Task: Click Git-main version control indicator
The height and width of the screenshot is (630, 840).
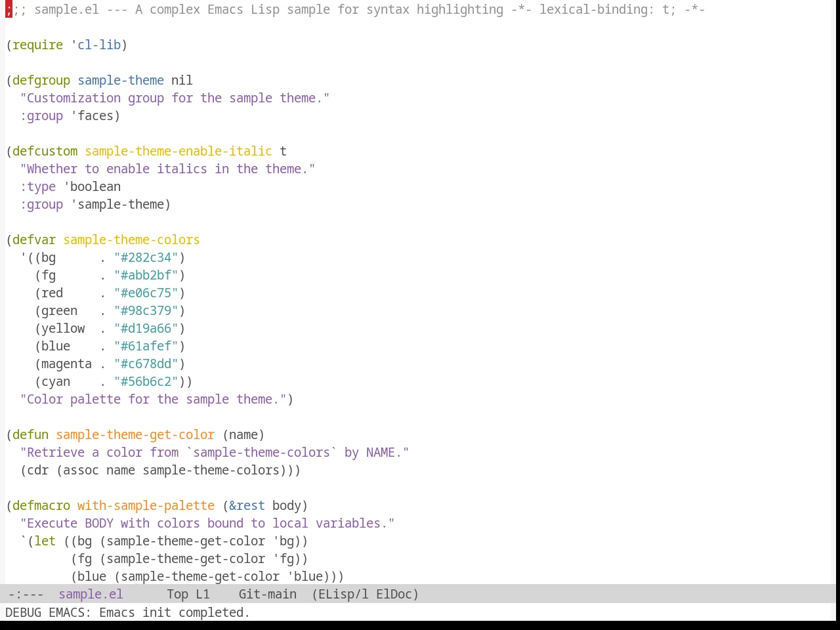Action: point(268,594)
